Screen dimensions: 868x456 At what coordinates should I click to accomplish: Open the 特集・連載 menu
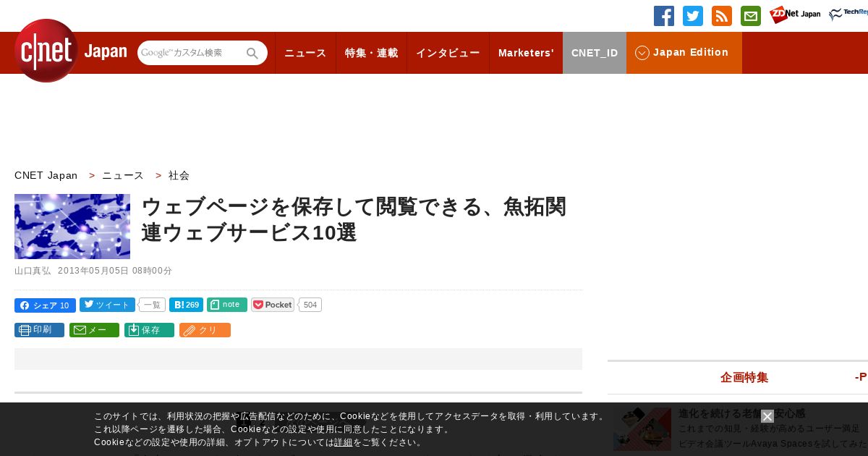(371, 53)
